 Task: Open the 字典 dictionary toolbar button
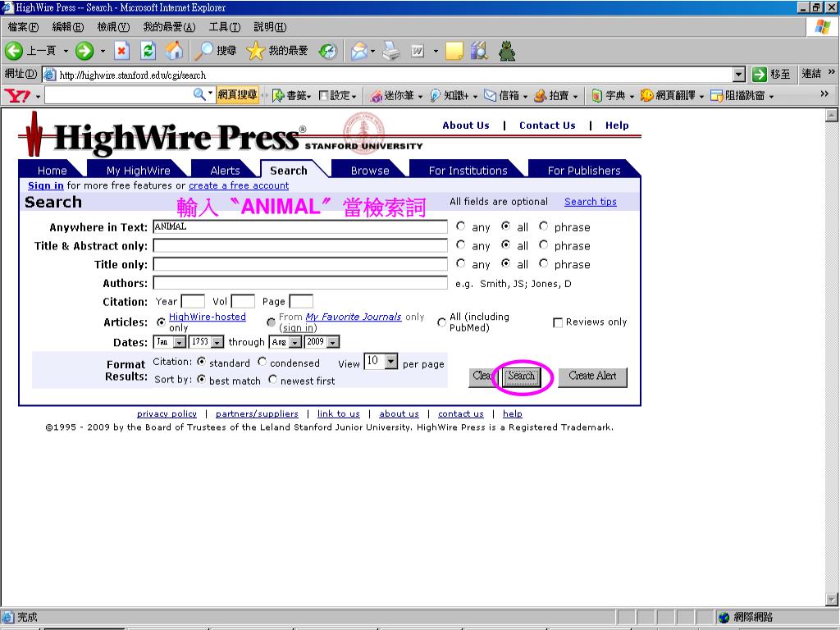click(x=613, y=96)
